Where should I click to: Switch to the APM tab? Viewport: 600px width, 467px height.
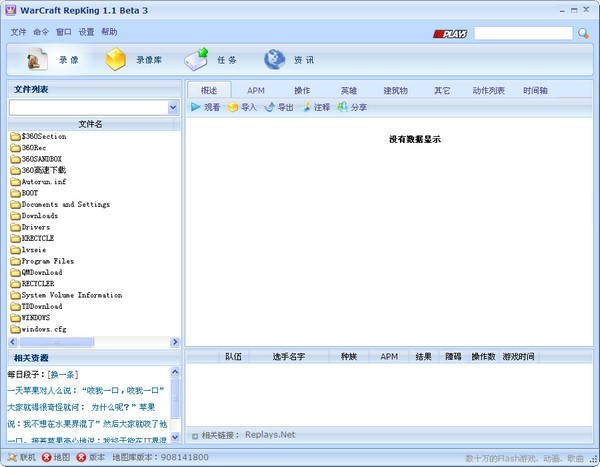point(256,90)
